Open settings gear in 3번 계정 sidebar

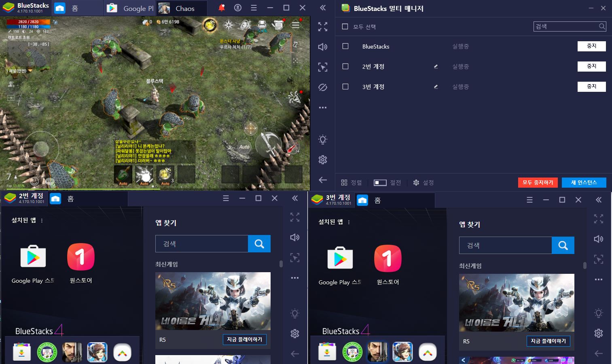coord(599,333)
